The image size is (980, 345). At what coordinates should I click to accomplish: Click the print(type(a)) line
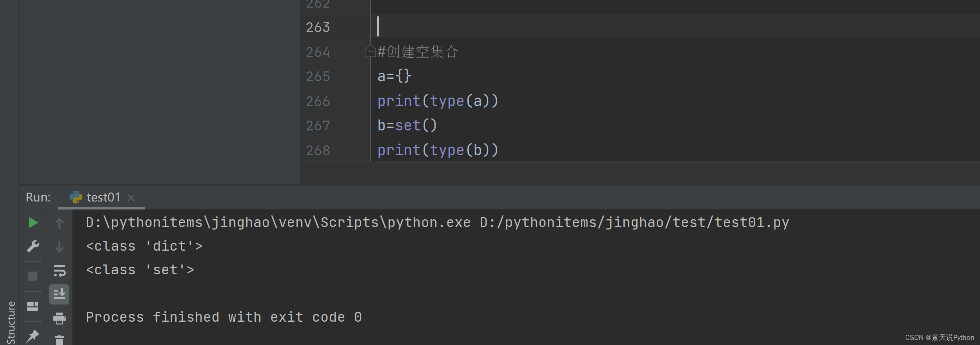coord(437,101)
